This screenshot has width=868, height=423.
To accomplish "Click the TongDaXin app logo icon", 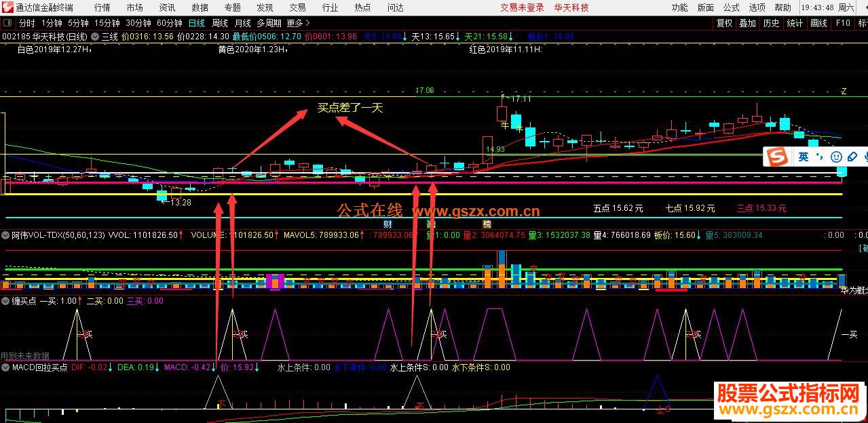I will [x=7, y=7].
